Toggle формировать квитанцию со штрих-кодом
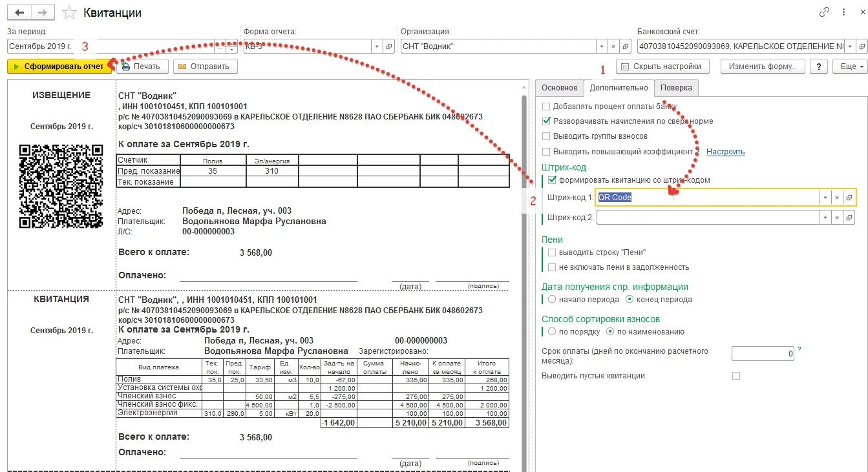The width and height of the screenshot is (868, 472). coord(551,180)
